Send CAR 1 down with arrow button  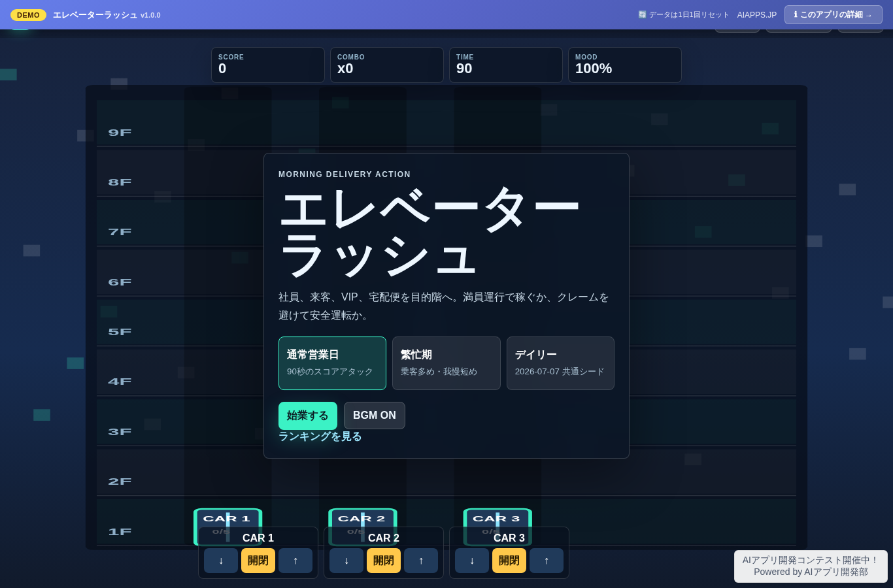tap(221, 561)
